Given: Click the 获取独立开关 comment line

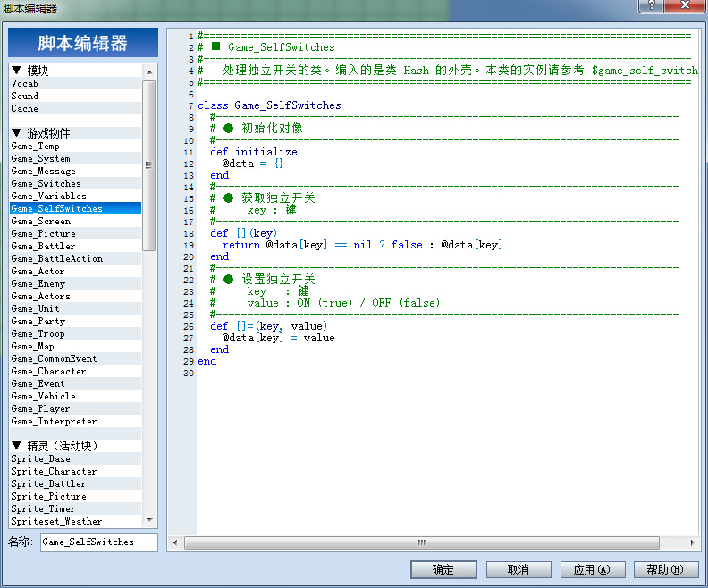Looking at the screenshot, I should click(262, 198).
